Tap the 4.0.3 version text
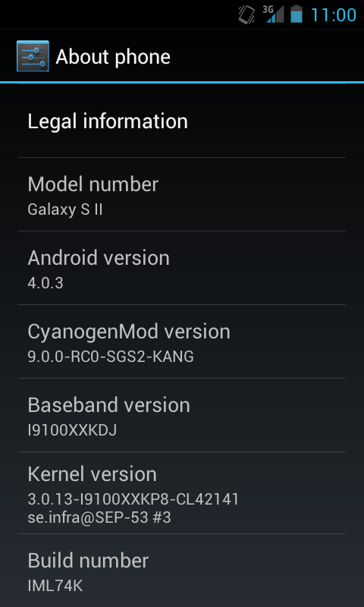The image size is (364, 607). tap(45, 283)
